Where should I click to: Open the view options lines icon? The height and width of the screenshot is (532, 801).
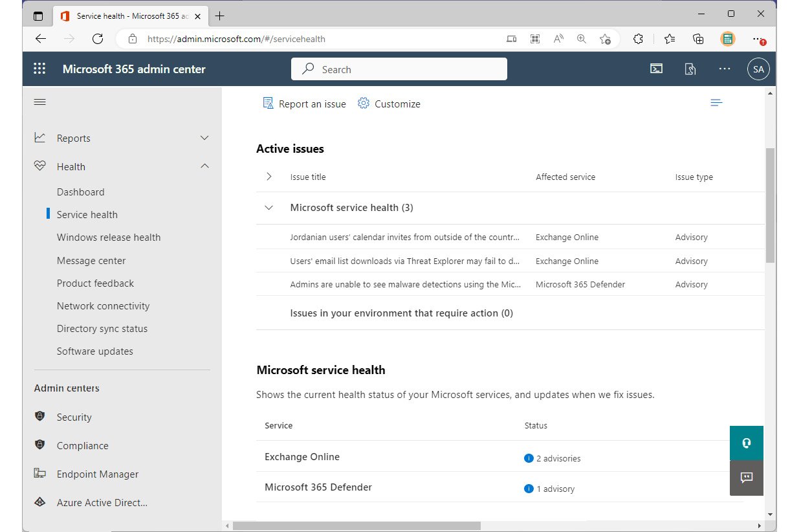tap(716, 103)
